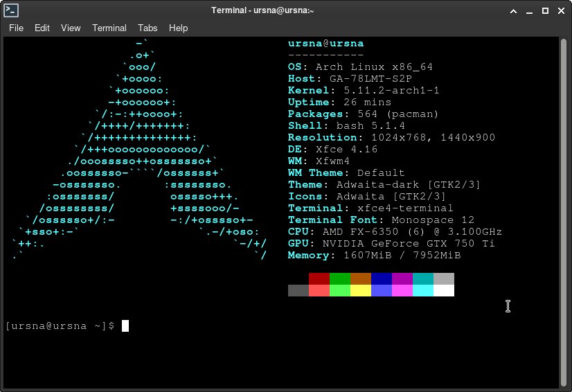Image resolution: width=572 pixels, height=392 pixels.
Task: Open the Help menu
Action: (178, 28)
